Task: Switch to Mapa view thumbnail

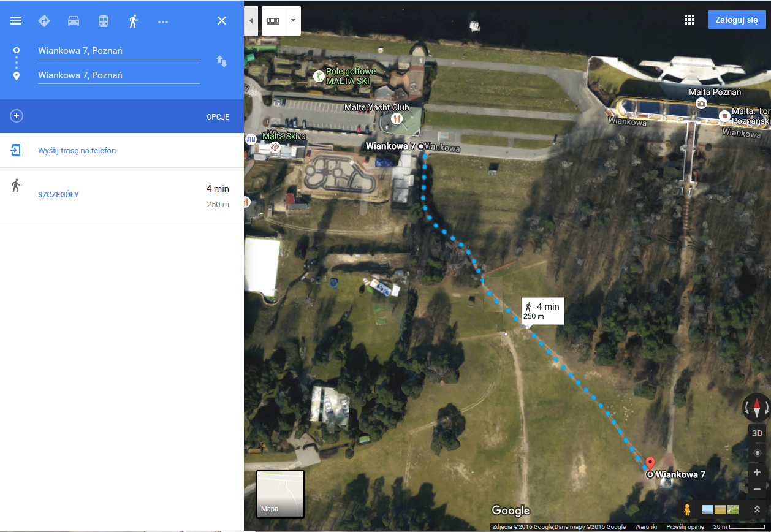Action: pos(280,494)
